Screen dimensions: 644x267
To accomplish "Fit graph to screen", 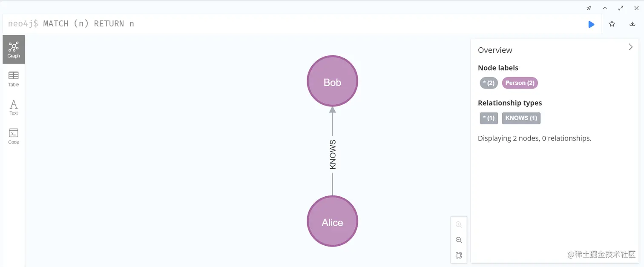I will (x=459, y=256).
